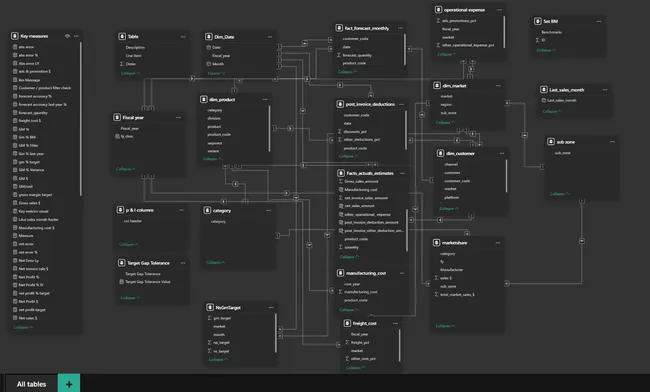
Task: Collapse the Target Gap Tolerance table
Action: 130,298
